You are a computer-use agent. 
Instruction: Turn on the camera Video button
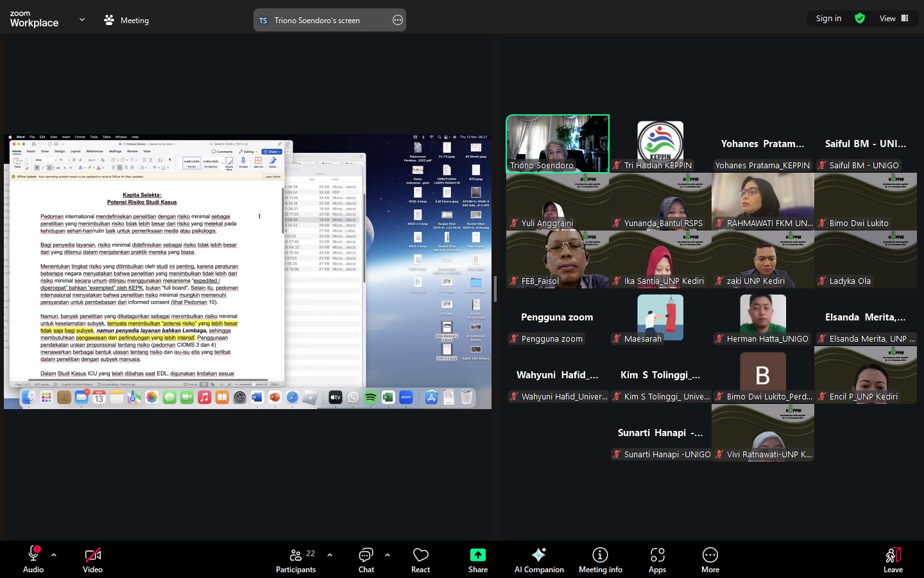click(x=92, y=559)
